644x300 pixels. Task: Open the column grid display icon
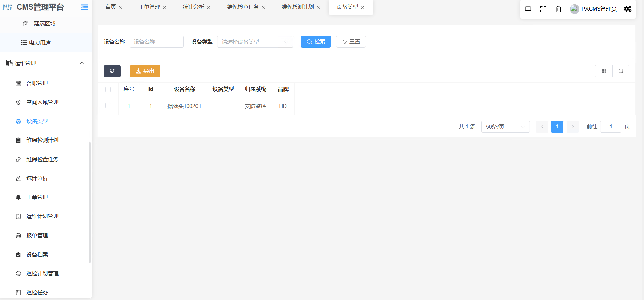604,71
